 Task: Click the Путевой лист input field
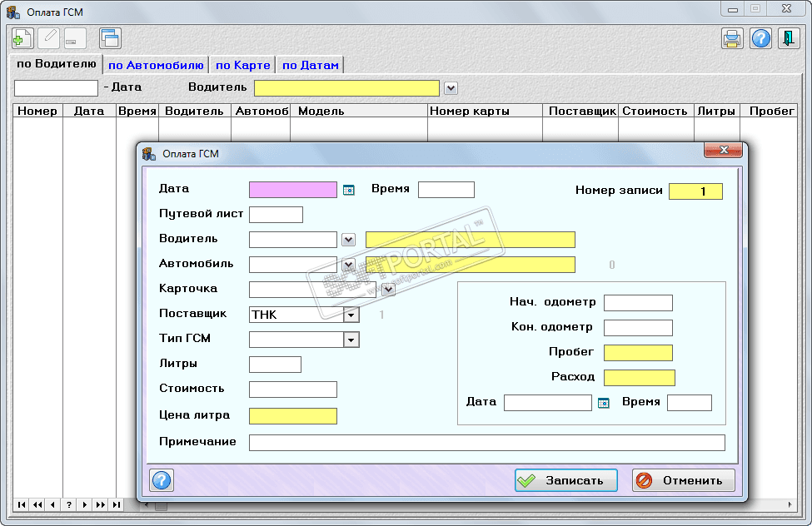click(x=276, y=215)
